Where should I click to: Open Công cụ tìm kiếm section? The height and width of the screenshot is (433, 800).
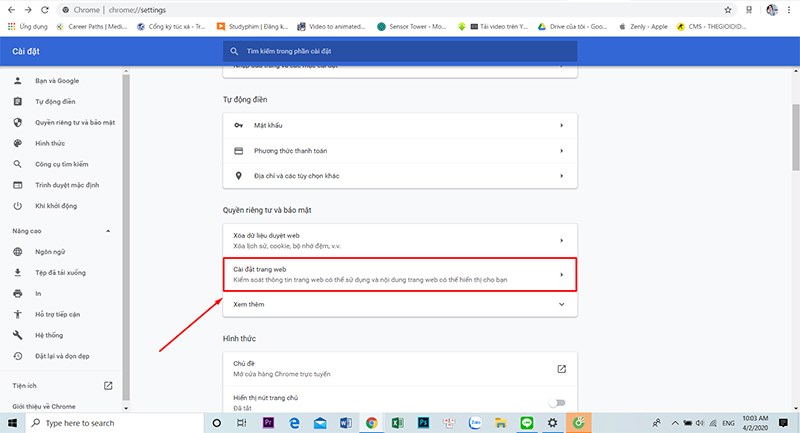(x=61, y=164)
